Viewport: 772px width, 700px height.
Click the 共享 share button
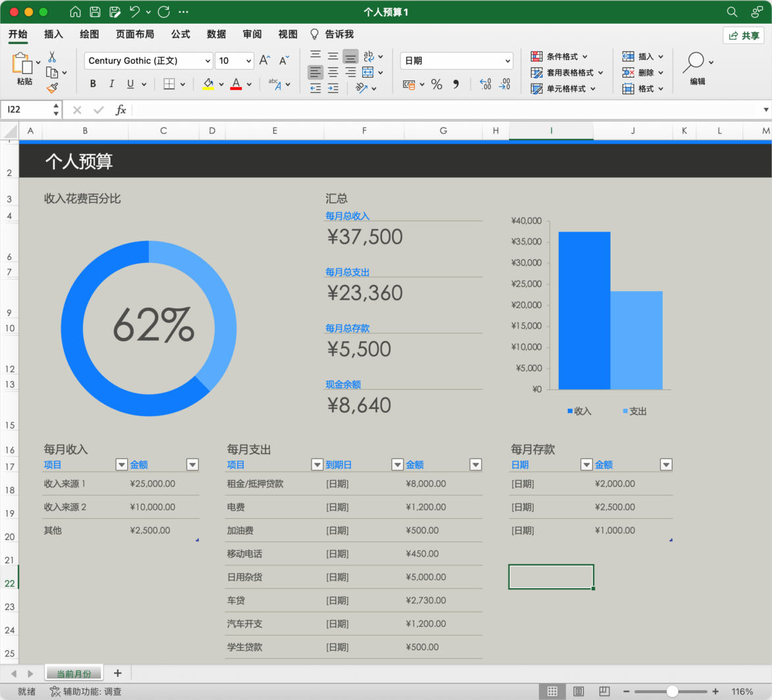click(x=744, y=36)
